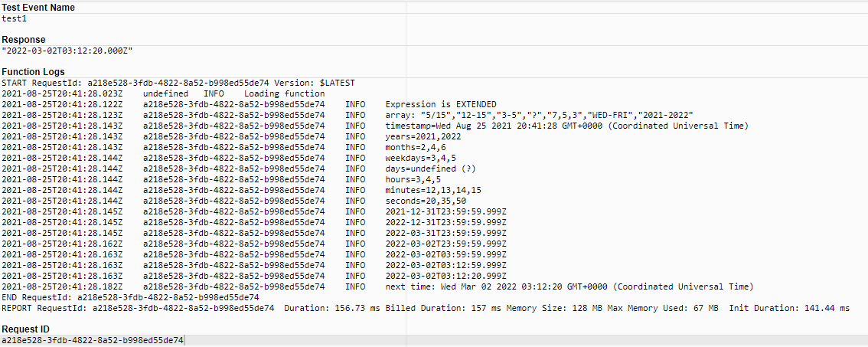Screen dimensions: 868x347
Task: Click the REPORT line with Billed Duration
Action: click(x=425, y=308)
